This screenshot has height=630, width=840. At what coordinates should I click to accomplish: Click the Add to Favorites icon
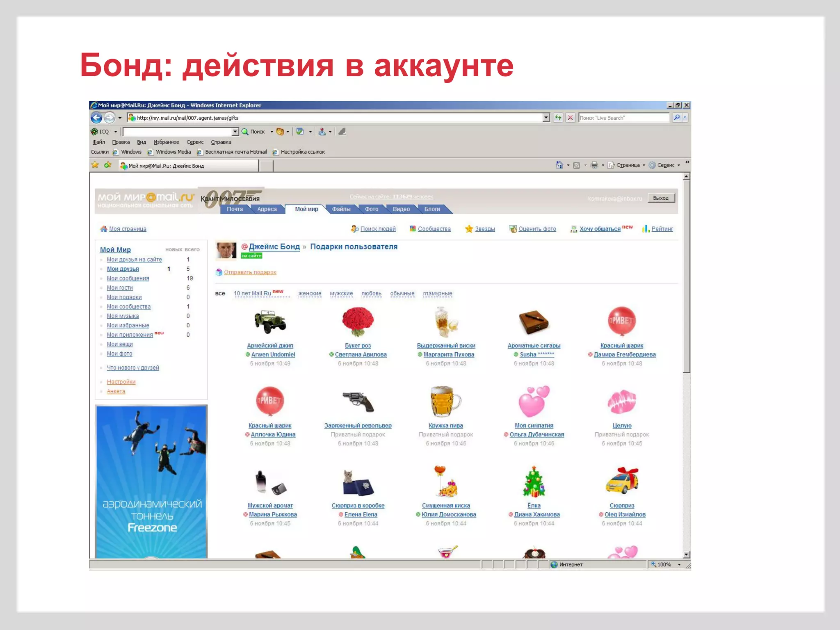click(108, 165)
